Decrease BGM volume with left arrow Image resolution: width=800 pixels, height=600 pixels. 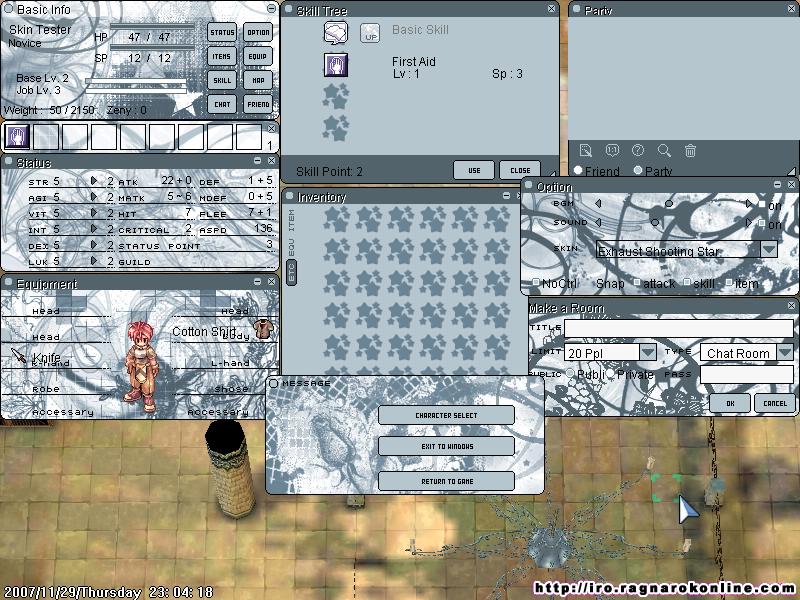pyautogui.click(x=598, y=203)
